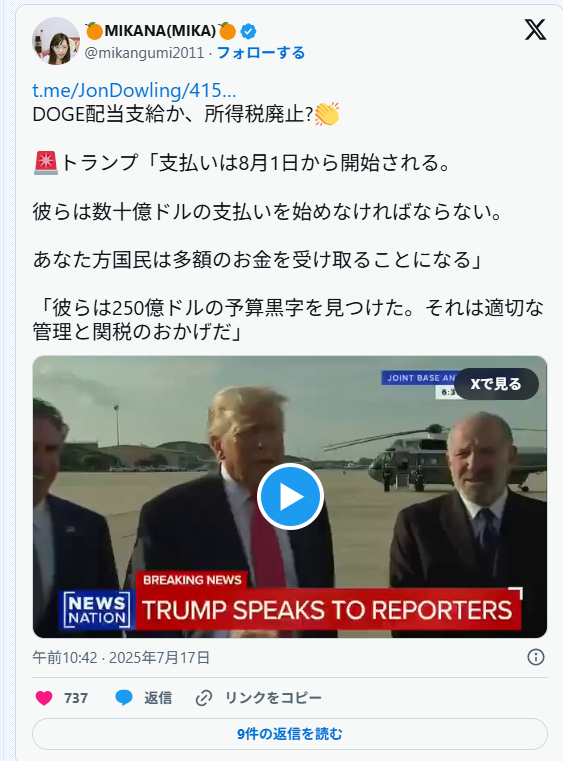This screenshot has width=563, height=761.
Task: Open the info circle icon
Action: click(x=536, y=657)
